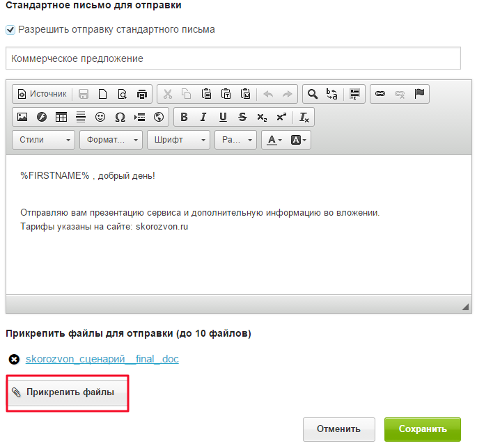Open the Шрифт font dropdown
Viewport: 477px width, 448px height.
(x=178, y=140)
